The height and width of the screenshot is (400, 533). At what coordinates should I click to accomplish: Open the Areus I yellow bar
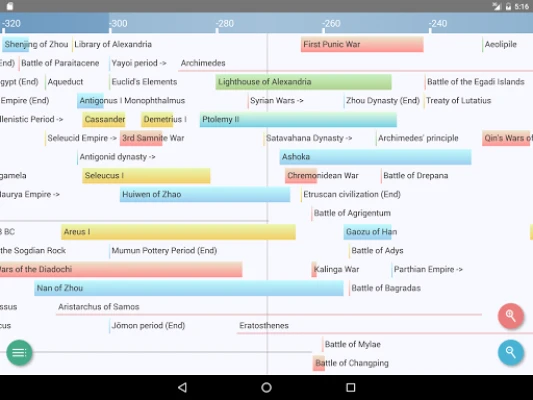(x=178, y=232)
